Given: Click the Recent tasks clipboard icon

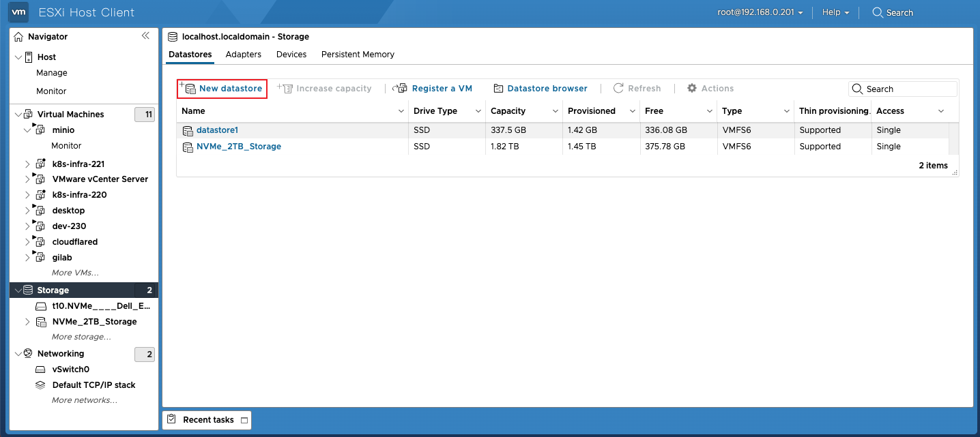Looking at the screenshot, I should (172, 419).
